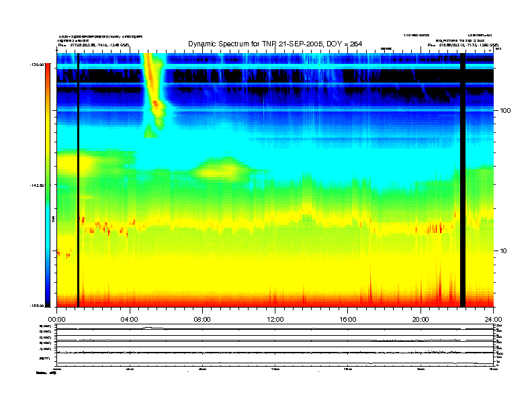The image size is (532, 411).
Task: Click the wide black data gap near 22:00
Action: [x=463, y=180]
